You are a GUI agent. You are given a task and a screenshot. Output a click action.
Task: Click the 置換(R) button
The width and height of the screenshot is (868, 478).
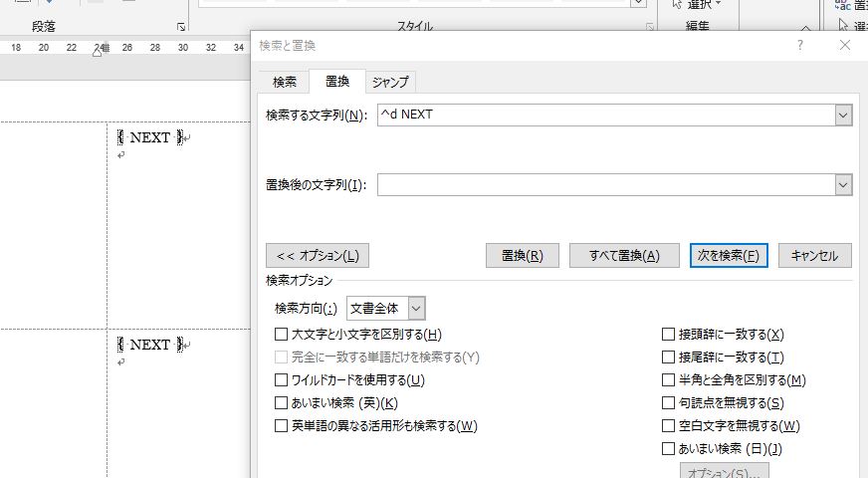click(x=522, y=256)
